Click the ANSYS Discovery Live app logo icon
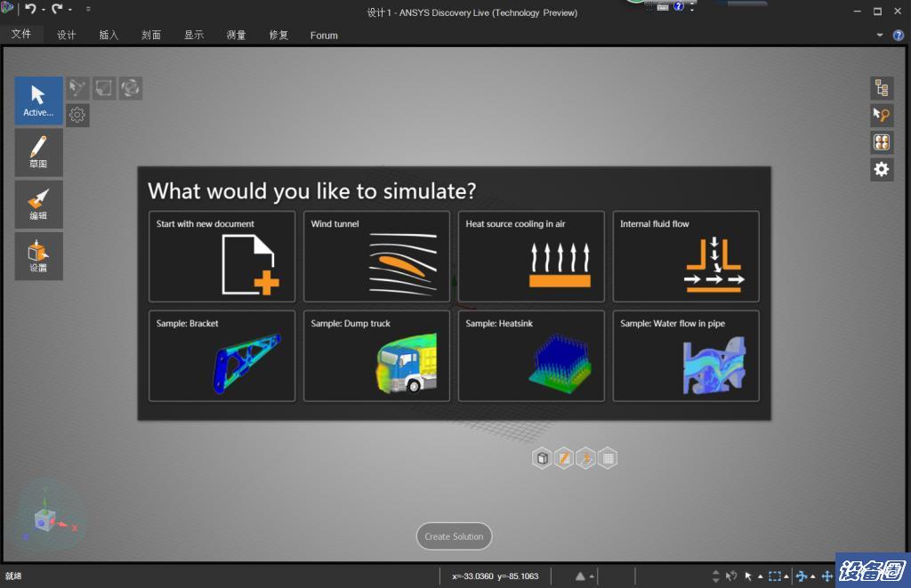 (x=7, y=7)
